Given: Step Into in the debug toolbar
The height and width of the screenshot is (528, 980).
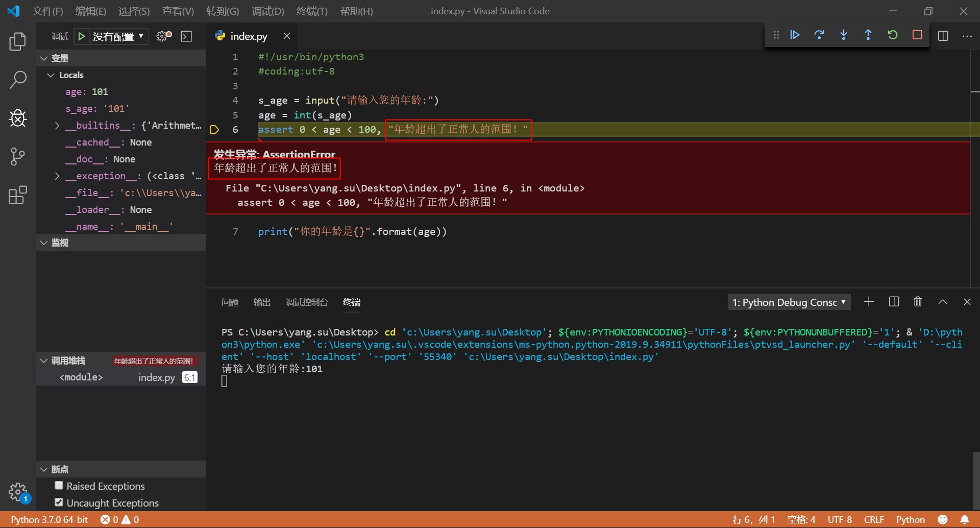Looking at the screenshot, I should pos(844,35).
